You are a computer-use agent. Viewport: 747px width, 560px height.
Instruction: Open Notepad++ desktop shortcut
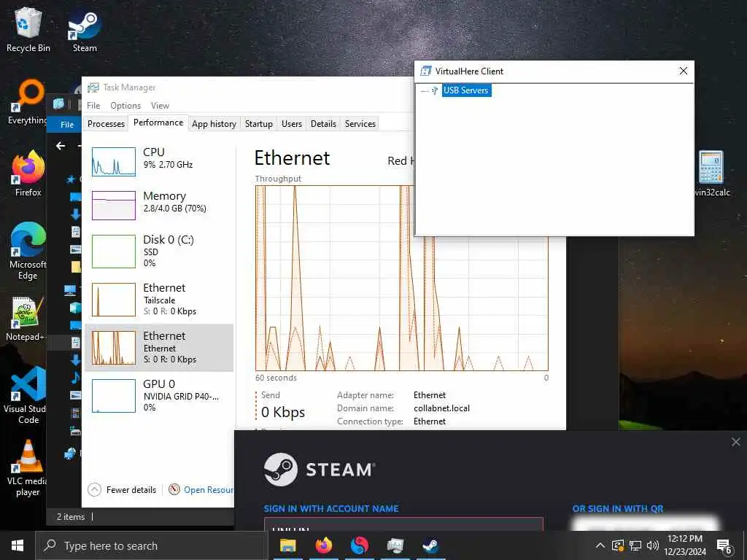(25, 318)
